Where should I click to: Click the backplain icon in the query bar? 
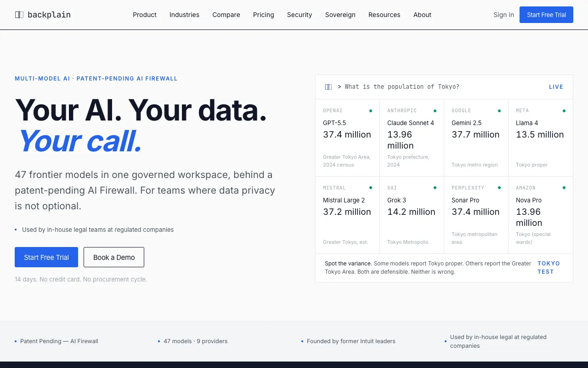(328, 87)
